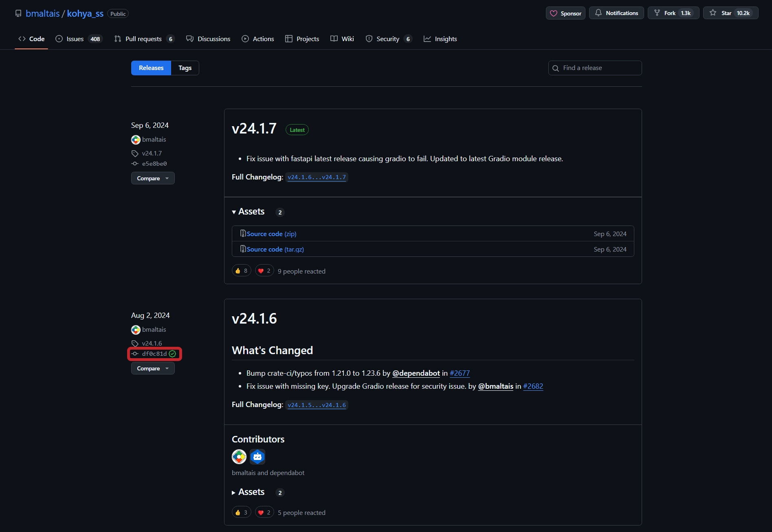Click the bmaltais avatar under Contributors

pos(239,457)
